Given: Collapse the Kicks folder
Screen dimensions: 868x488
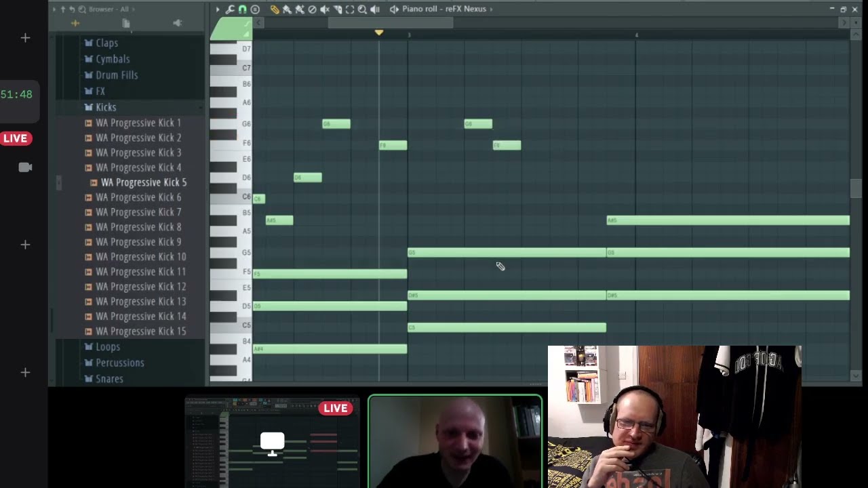Looking at the screenshot, I should point(106,107).
